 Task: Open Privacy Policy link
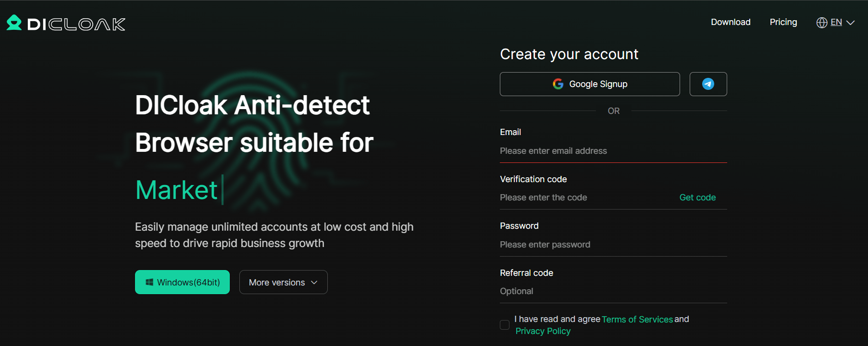point(543,331)
